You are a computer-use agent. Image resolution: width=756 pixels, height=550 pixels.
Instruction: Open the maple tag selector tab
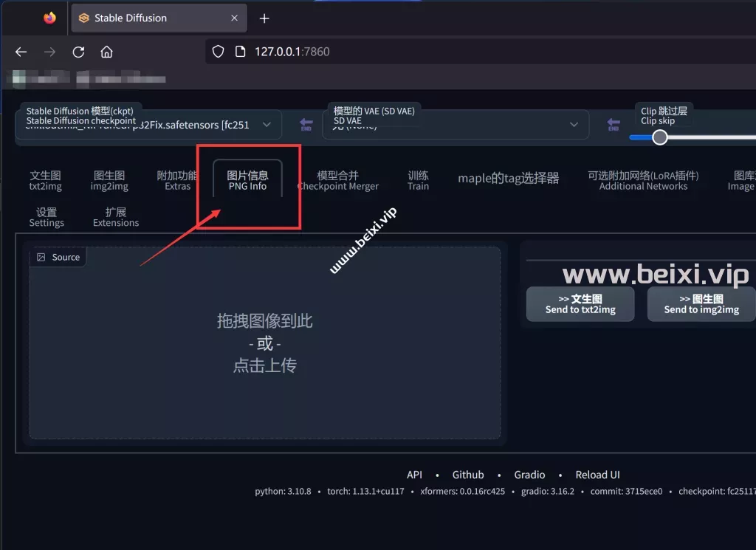(x=508, y=179)
